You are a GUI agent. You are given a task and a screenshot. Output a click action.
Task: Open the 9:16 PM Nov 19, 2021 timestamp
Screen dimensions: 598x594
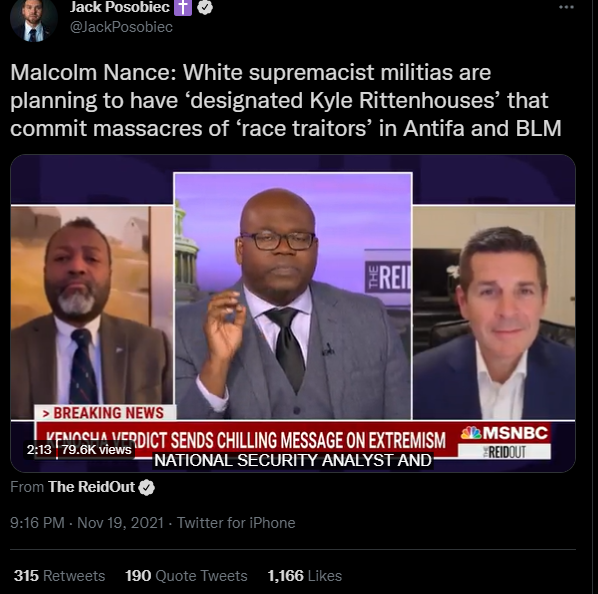pos(87,523)
